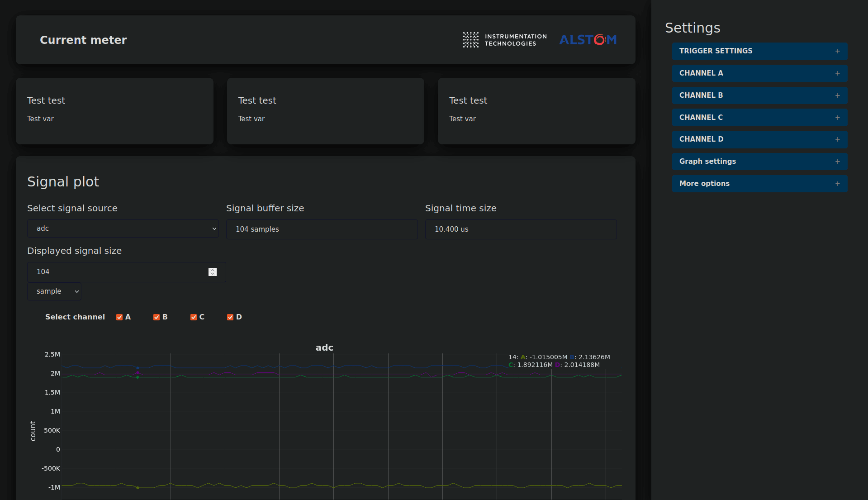
Task: Click plus icon on Channel C row
Action: (838, 118)
